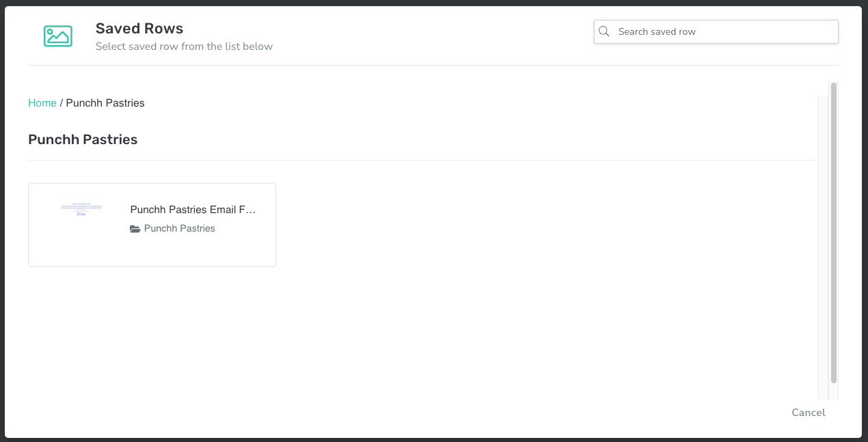The width and height of the screenshot is (868, 442).
Task: Cancel the Saved Rows dialog
Action: tap(809, 413)
